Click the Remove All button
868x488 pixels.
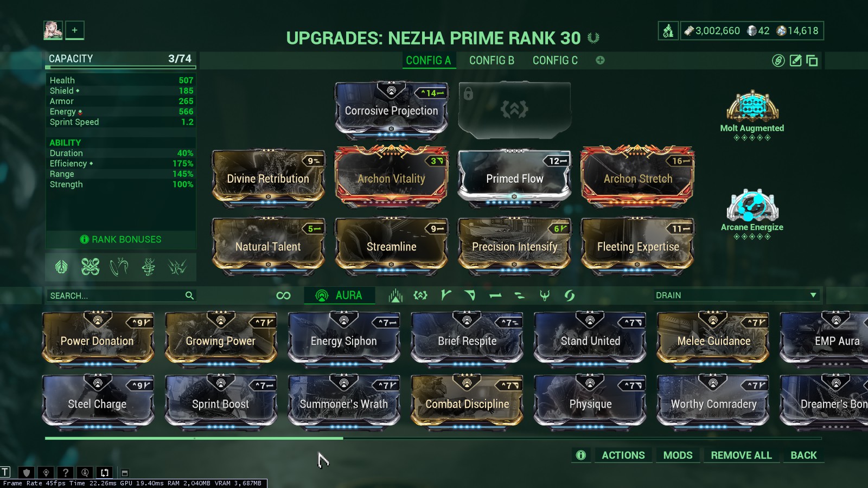coord(741,455)
